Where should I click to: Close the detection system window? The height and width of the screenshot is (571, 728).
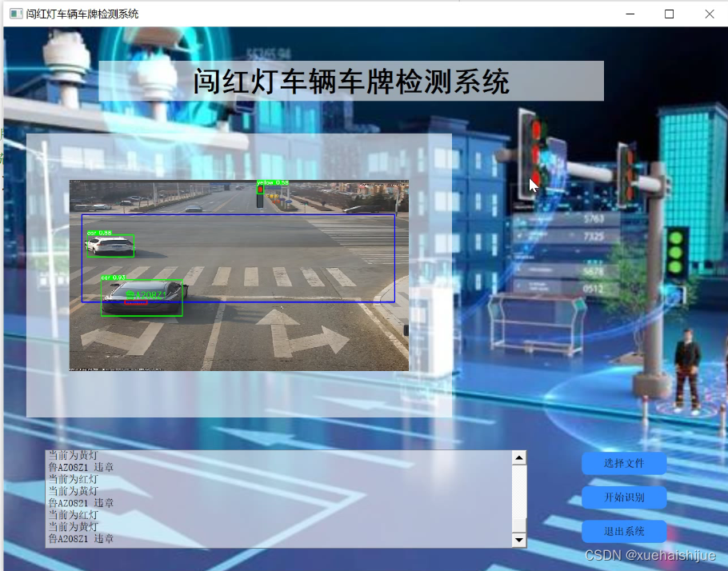[709, 14]
